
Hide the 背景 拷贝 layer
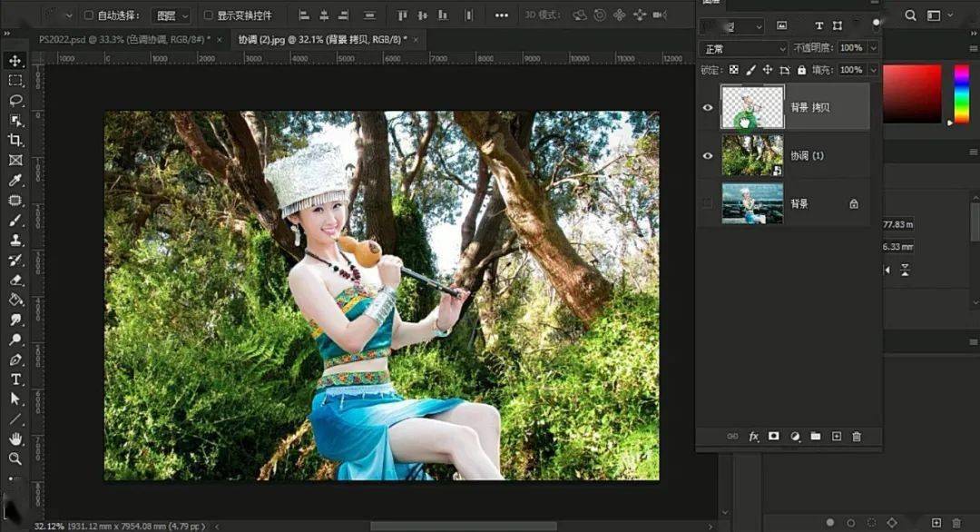coord(708,107)
